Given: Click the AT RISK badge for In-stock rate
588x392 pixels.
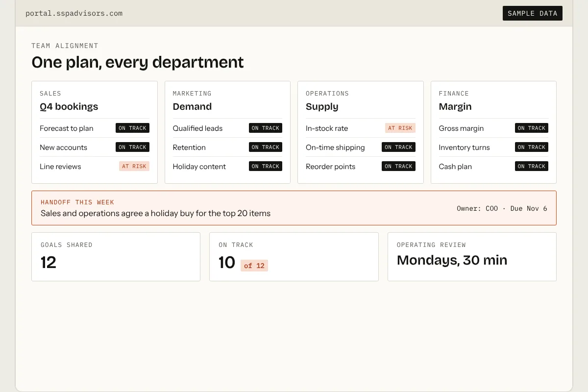Looking at the screenshot, I should (x=400, y=128).
